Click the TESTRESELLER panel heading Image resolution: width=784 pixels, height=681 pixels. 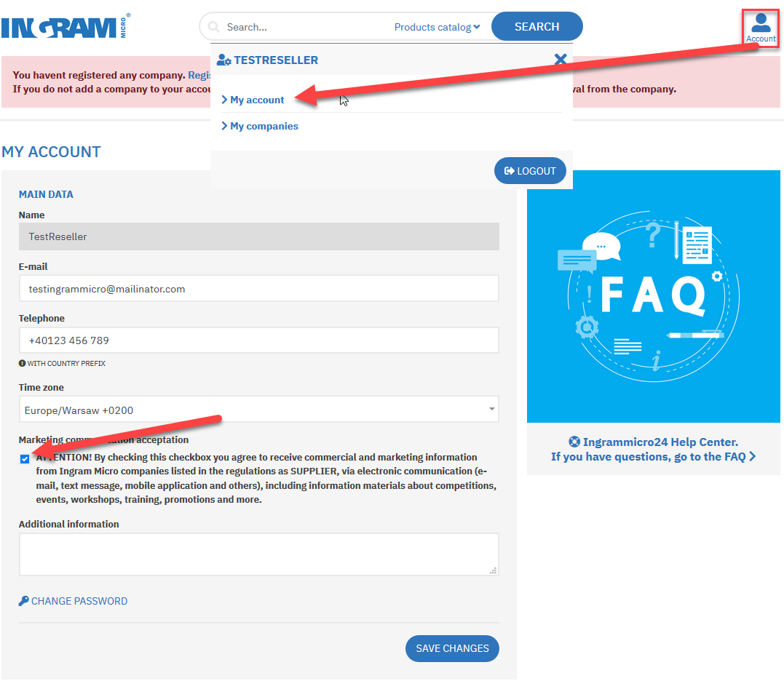click(276, 60)
